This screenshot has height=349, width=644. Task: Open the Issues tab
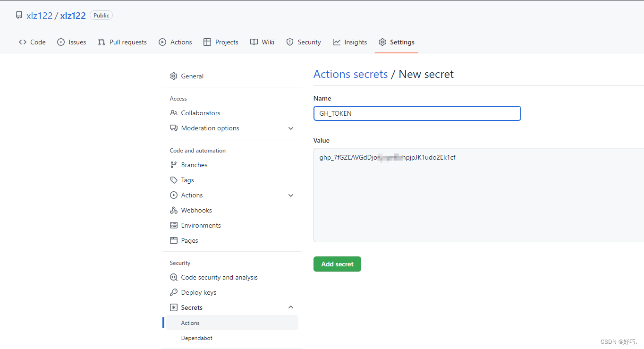[x=71, y=42]
